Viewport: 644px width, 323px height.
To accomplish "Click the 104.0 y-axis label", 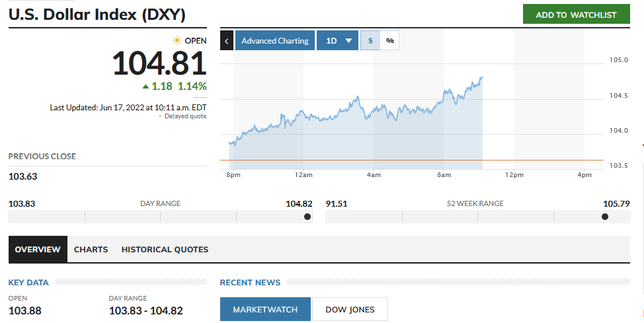I will coord(618,131).
